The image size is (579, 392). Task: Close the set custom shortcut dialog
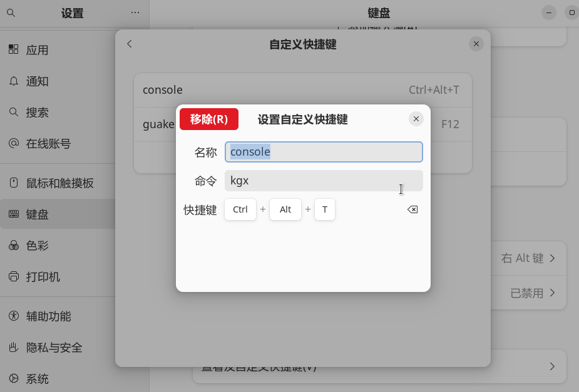(x=416, y=119)
